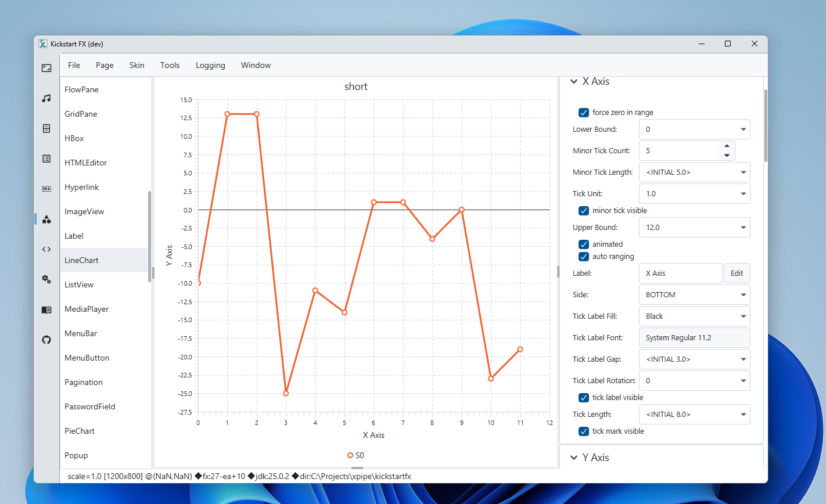
Task: Toggle the minor tick visible checkbox
Action: 584,211
